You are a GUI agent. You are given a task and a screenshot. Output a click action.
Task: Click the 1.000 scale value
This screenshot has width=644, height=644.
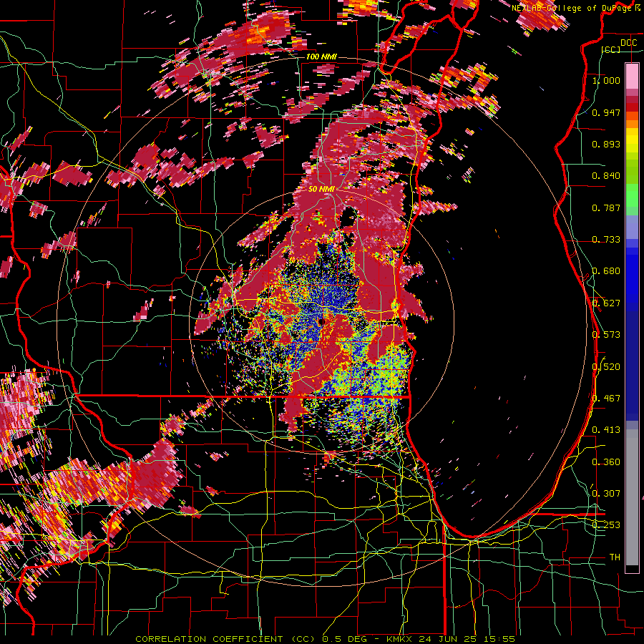(606, 81)
